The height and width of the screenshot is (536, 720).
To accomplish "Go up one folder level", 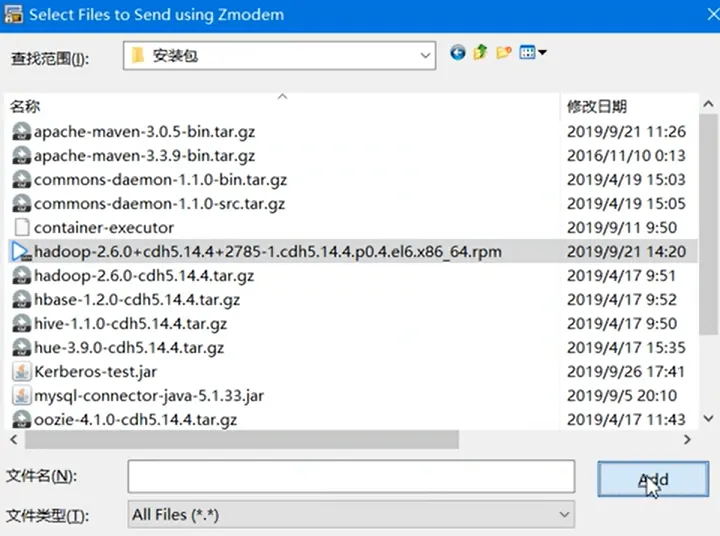I will point(480,52).
